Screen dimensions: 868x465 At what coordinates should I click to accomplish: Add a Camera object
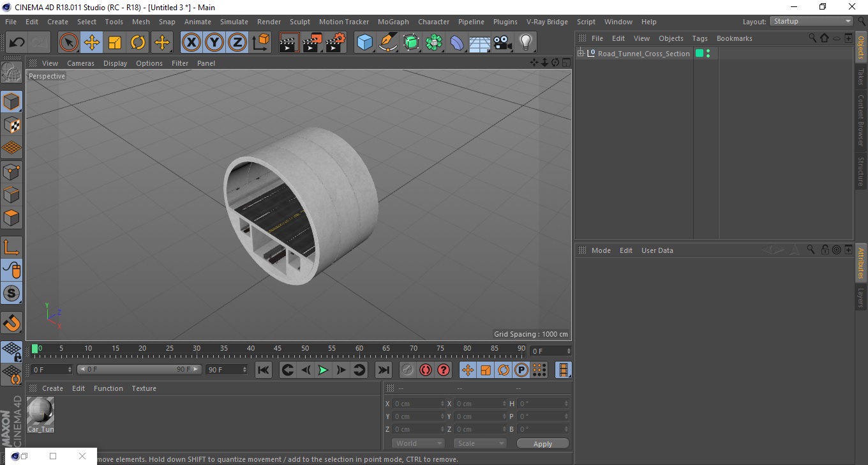[x=503, y=43]
